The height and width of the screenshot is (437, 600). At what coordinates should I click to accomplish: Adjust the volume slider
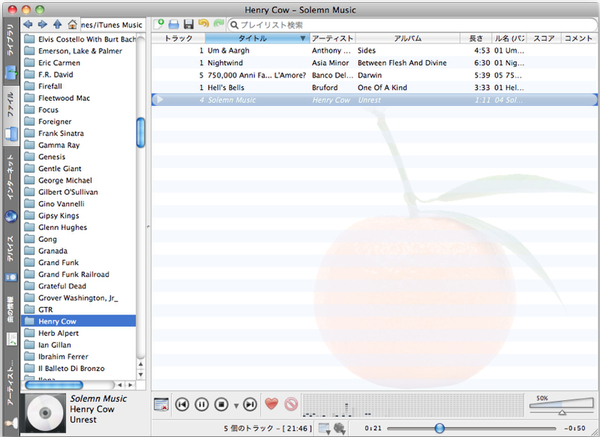561,406
